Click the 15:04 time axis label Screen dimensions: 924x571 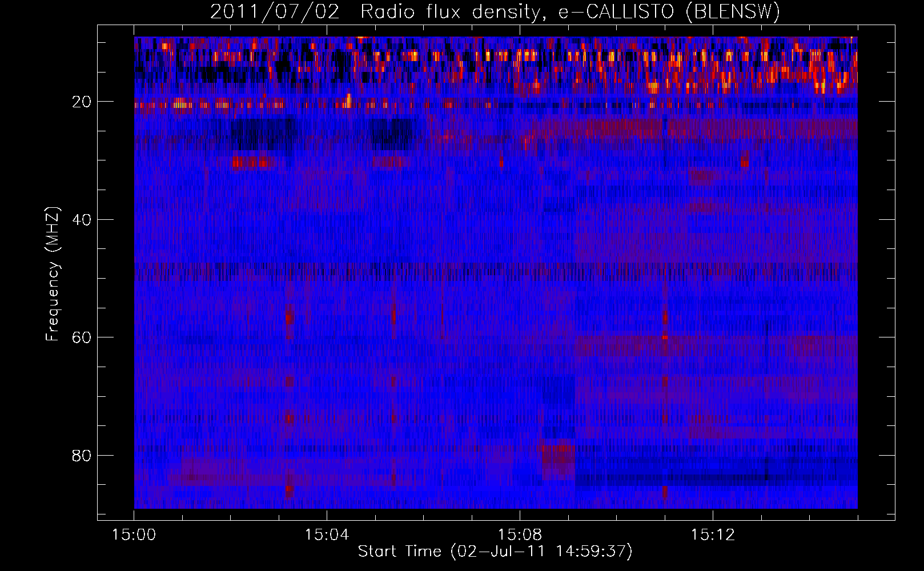[x=327, y=535]
